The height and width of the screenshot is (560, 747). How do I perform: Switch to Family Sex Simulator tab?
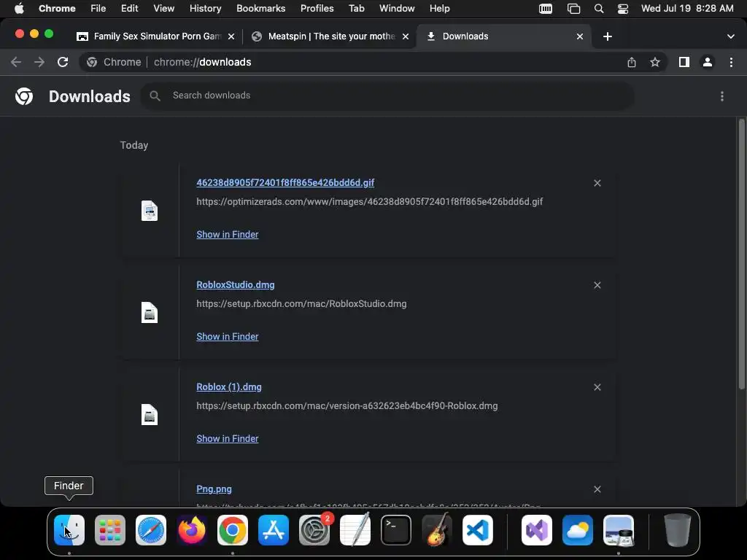click(155, 36)
